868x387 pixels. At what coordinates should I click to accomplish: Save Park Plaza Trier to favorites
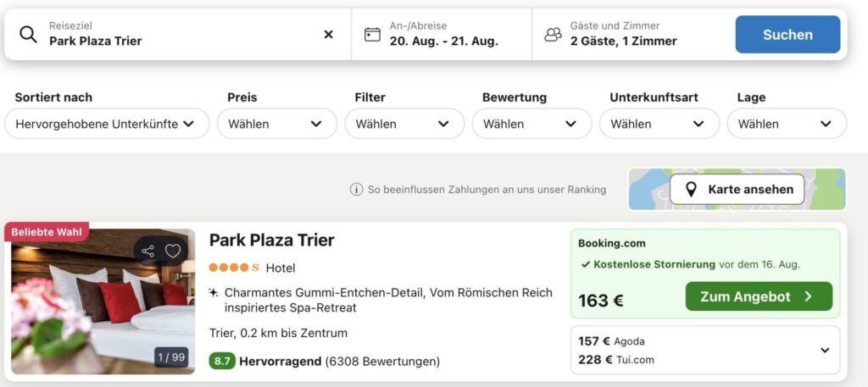point(173,251)
